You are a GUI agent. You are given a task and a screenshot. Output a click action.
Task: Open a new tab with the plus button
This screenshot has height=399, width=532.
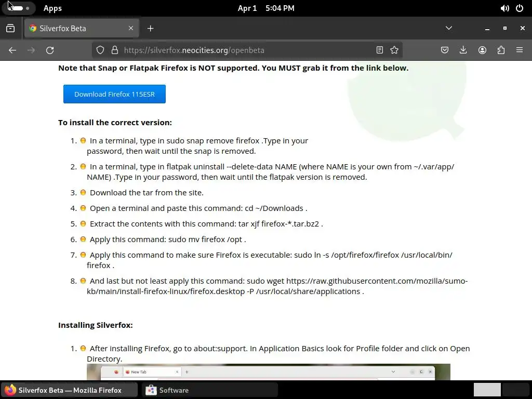[151, 29]
